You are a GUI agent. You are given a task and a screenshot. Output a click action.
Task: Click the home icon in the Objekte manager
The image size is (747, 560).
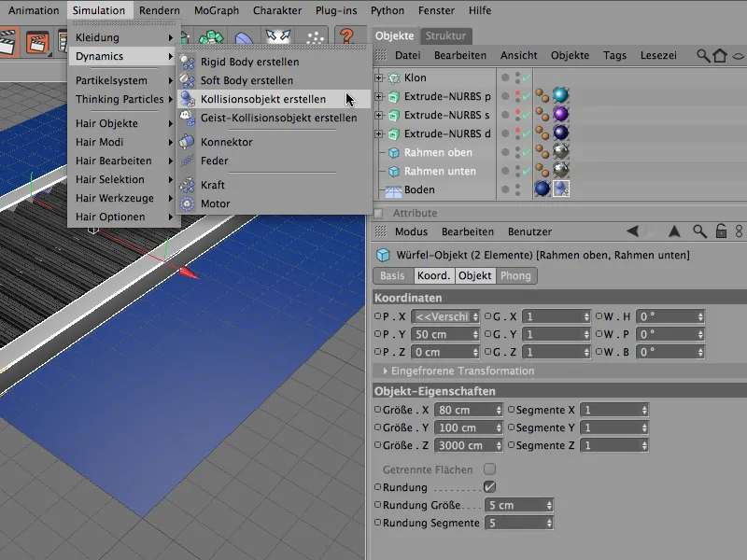[x=720, y=56]
